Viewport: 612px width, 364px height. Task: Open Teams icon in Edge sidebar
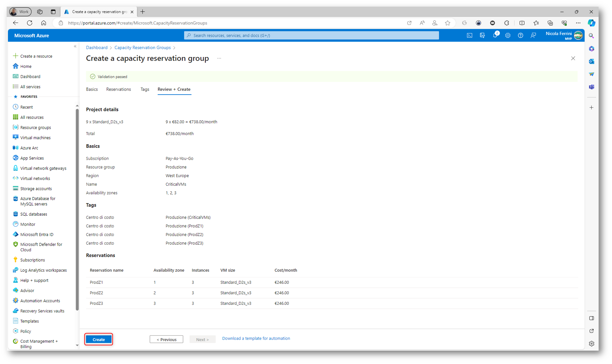pyautogui.click(x=591, y=87)
